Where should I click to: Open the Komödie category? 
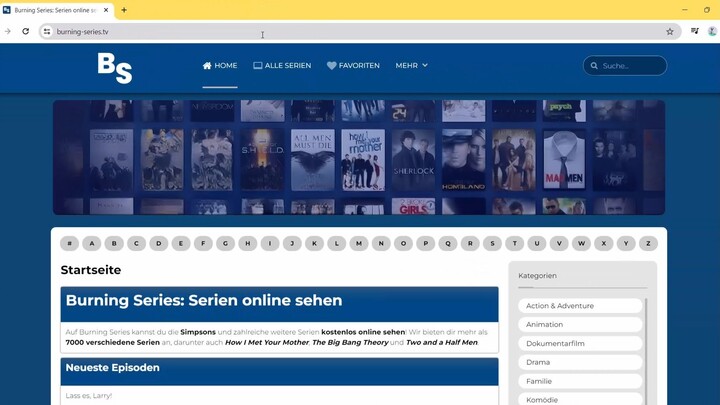click(580, 399)
